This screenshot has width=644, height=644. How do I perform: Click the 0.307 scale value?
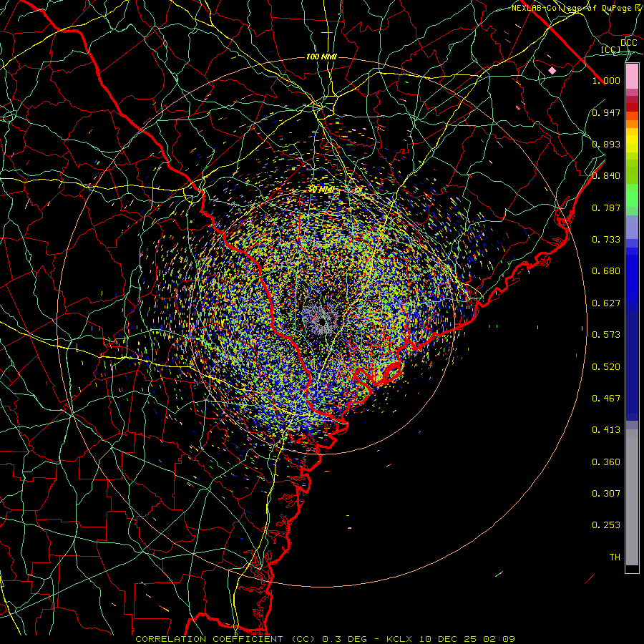click(606, 494)
